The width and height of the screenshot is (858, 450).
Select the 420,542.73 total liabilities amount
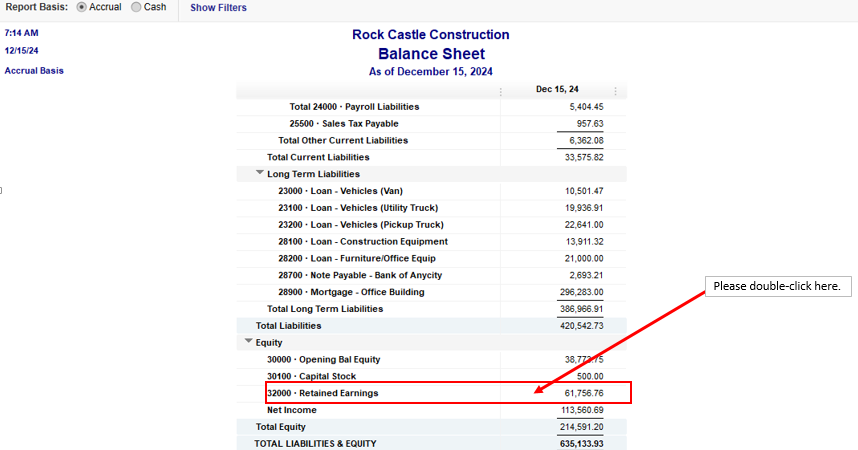pos(582,326)
